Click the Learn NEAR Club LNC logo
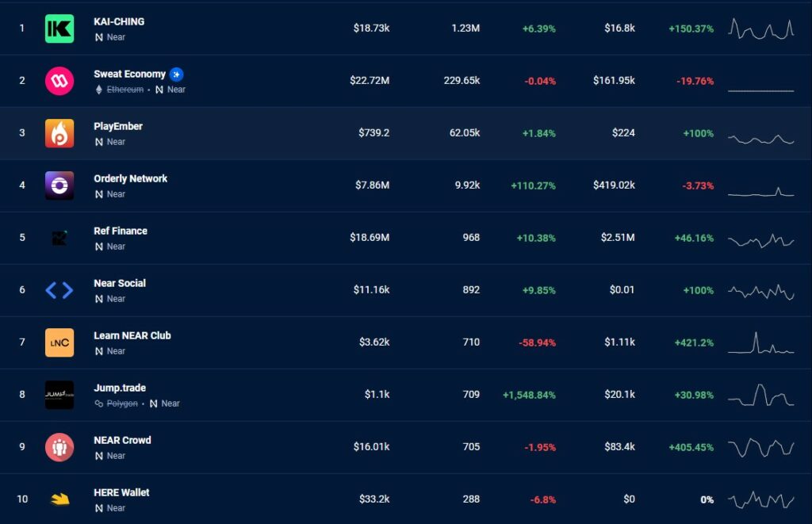 pos(59,342)
